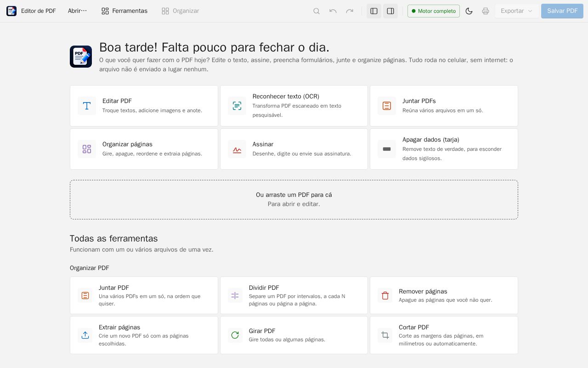Select the Girar PDF tool title
This screenshot has width=588, height=368.
coord(262,331)
